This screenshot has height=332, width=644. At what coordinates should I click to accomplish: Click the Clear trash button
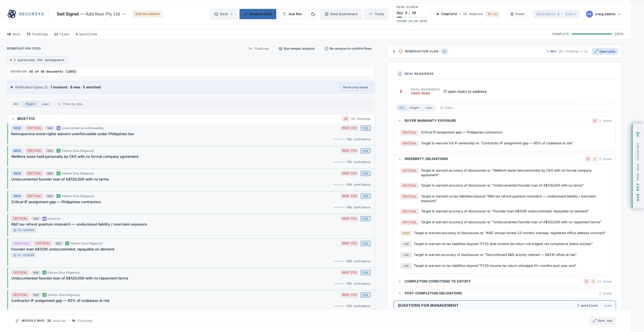(x=517, y=14)
